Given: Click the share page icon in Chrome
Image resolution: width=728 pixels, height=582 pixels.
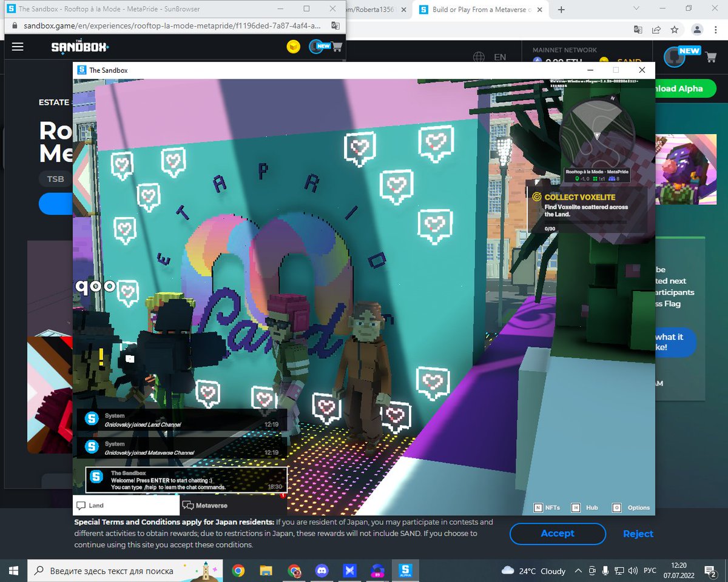Looking at the screenshot, I should 656,29.
